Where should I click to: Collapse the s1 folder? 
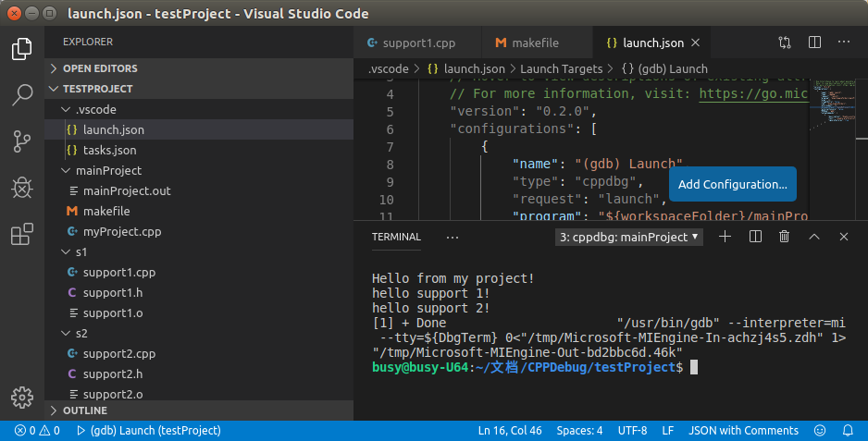point(199,251)
